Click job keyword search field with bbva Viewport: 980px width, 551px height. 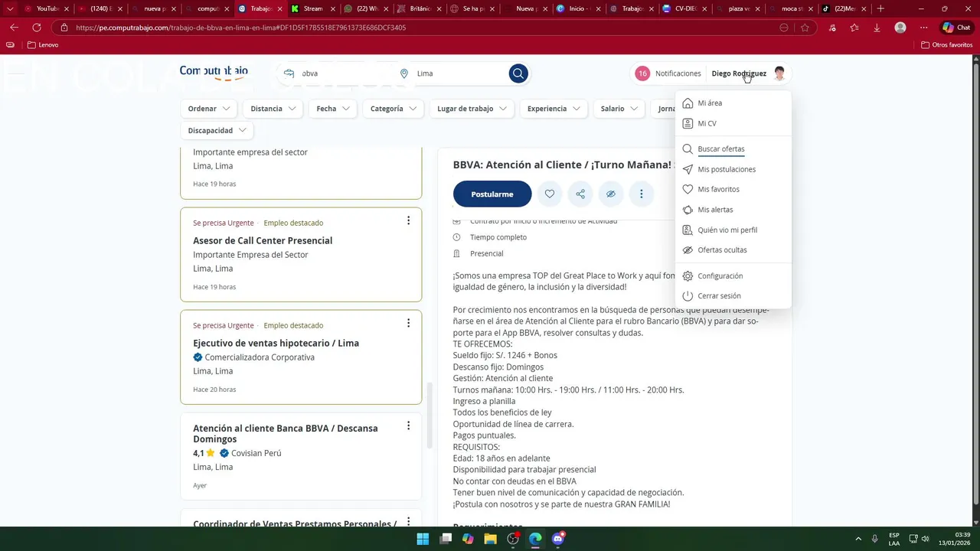[337, 73]
